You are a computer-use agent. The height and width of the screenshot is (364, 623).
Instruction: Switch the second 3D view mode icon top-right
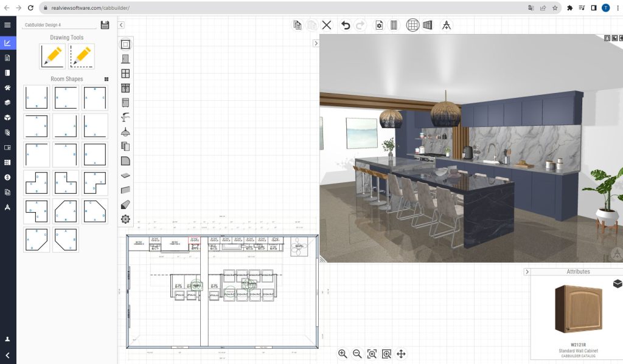pyautogui.click(x=614, y=38)
